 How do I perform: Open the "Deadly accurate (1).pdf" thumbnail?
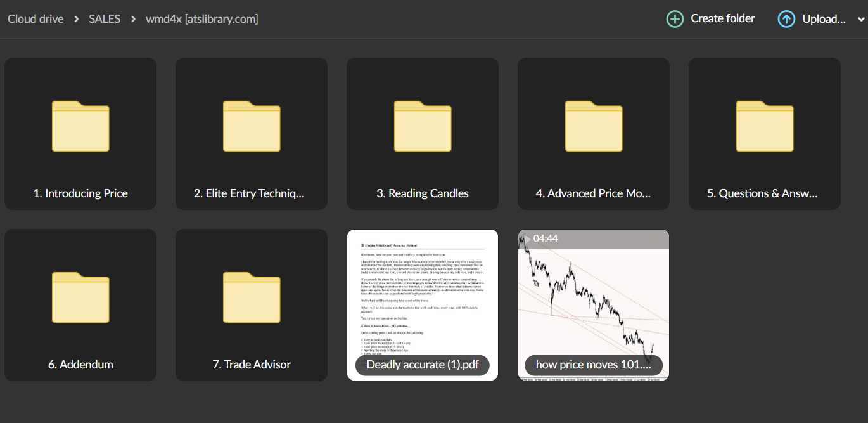[x=422, y=292]
